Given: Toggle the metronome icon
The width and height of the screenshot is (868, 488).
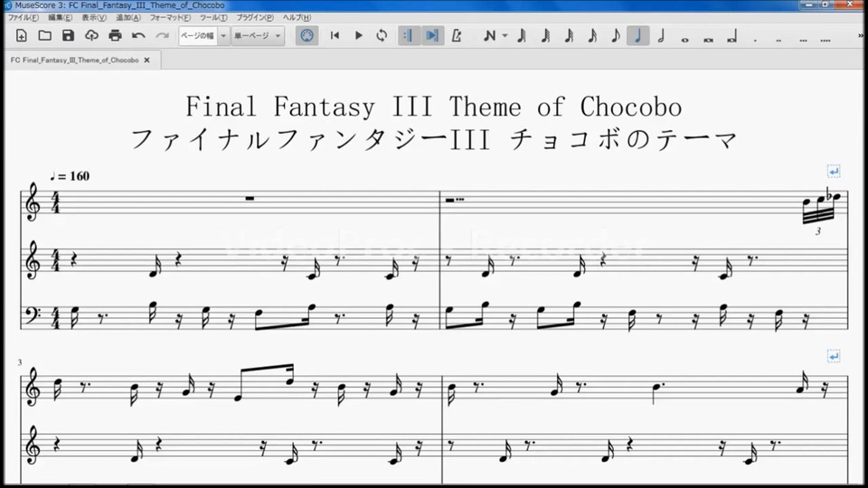Looking at the screenshot, I should click(456, 36).
